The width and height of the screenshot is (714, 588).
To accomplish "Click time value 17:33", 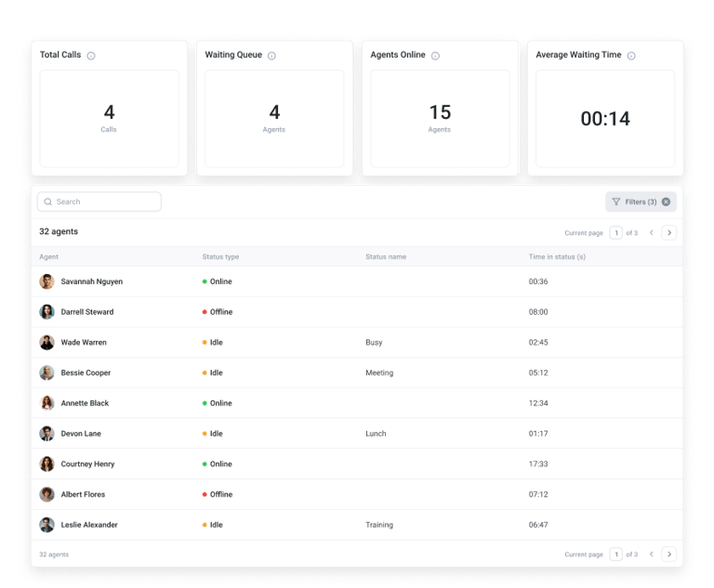I will [x=537, y=464].
